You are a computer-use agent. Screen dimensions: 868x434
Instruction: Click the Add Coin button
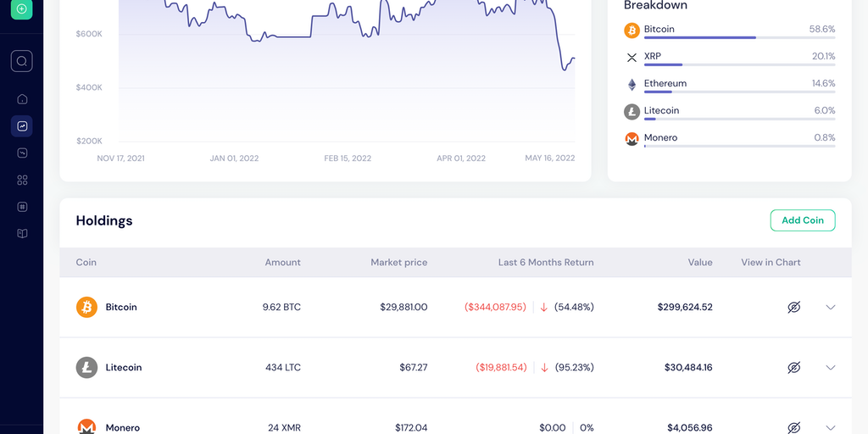[x=802, y=220]
